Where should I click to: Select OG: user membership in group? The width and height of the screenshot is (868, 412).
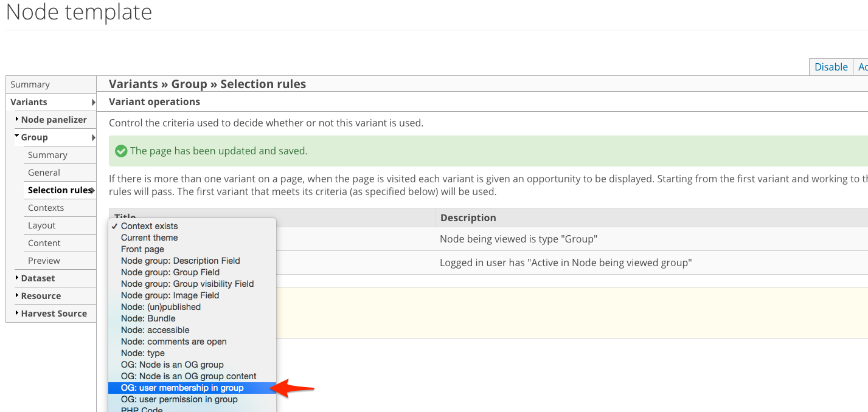pyautogui.click(x=192, y=388)
